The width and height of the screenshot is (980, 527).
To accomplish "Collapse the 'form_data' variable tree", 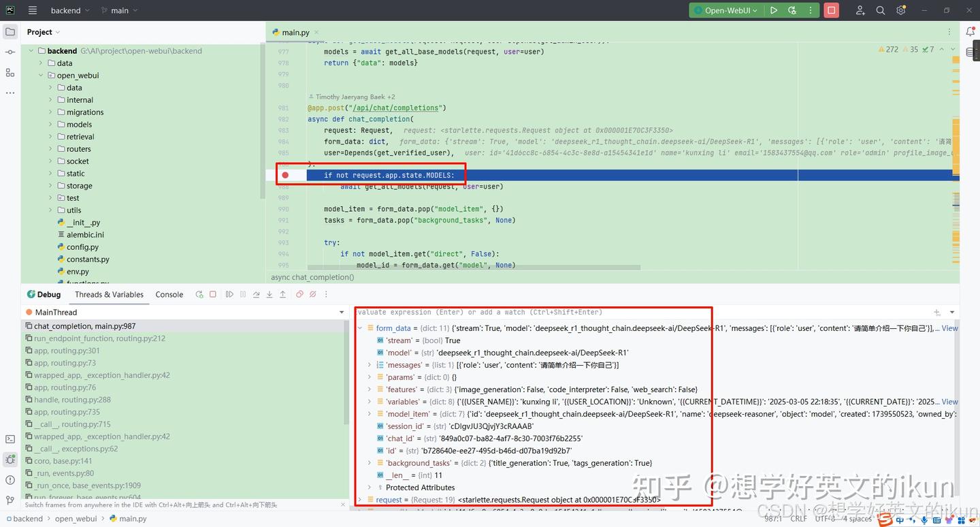I will (x=360, y=328).
